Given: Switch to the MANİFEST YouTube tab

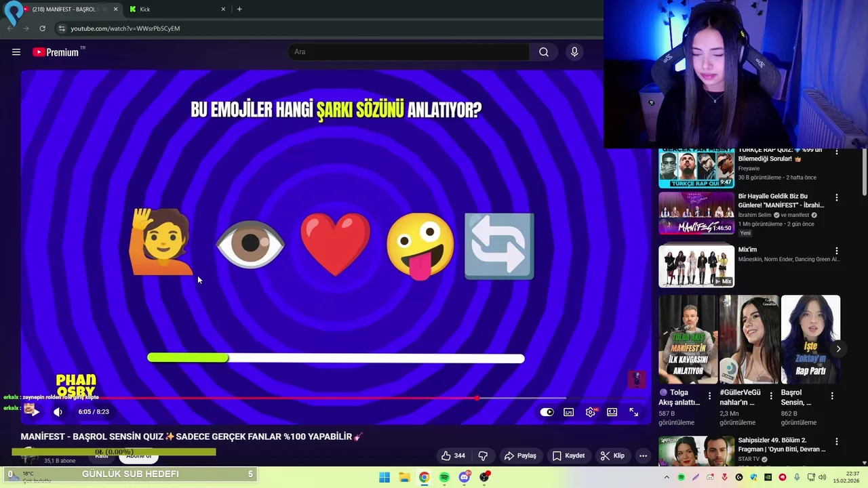Looking at the screenshot, I should pos(65,9).
